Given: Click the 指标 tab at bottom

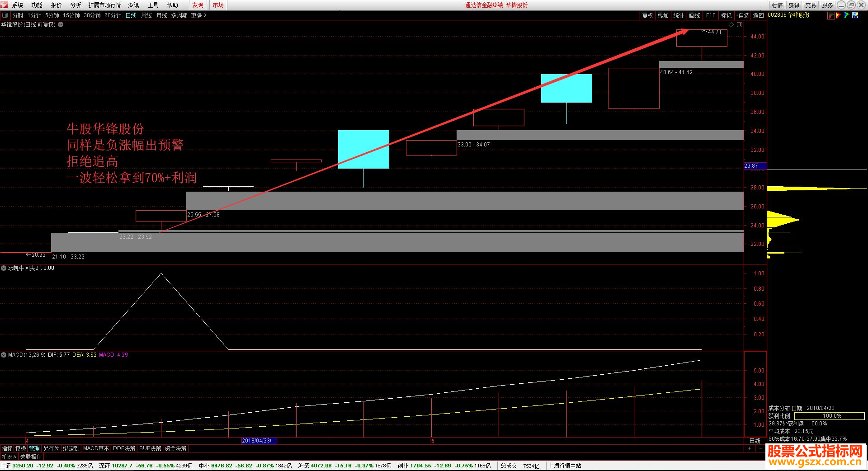Looking at the screenshot, I should [x=7, y=448].
